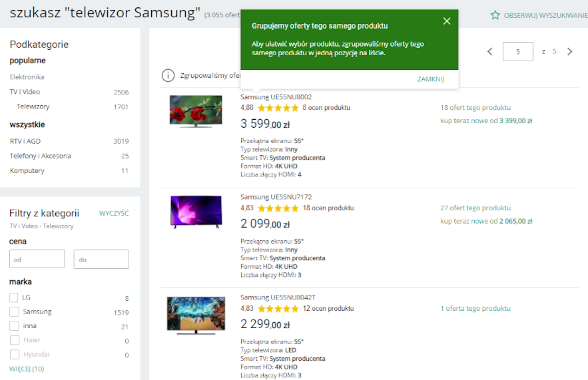The width and height of the screenshot is (588, 380).
Task: Check the inna brand filter
Action: pyautogui.click(x=14, y=326)
